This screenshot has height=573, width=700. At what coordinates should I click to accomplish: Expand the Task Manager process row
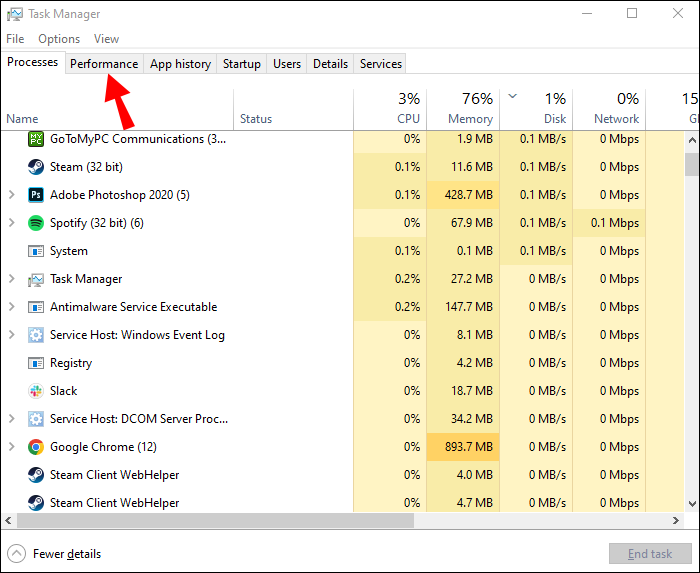click(x=12, y=279)
